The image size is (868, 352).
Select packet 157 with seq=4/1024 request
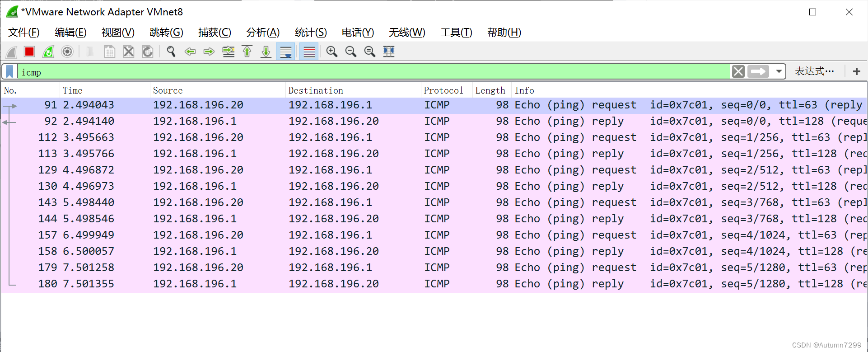(x=434, y=235)
